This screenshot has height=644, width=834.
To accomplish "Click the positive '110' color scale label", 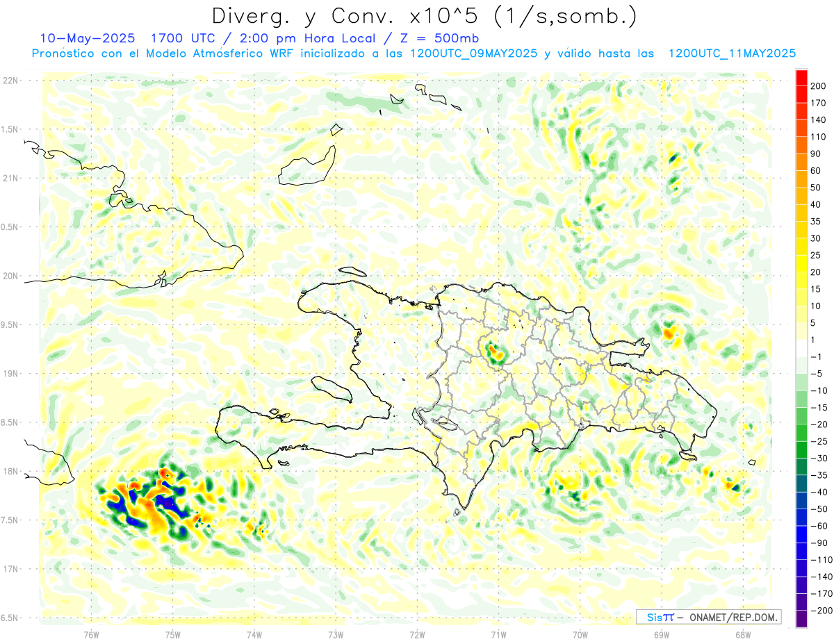I will coord(817,137).
